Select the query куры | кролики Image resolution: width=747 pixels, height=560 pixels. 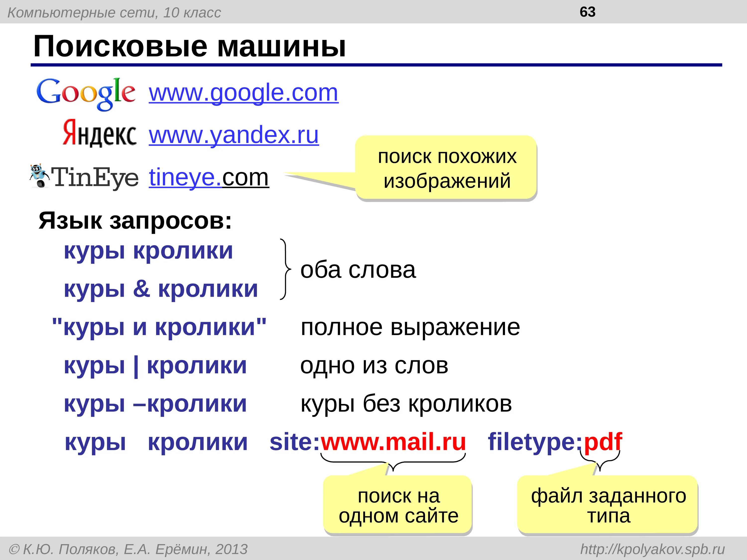pyautogui.click(x=155, y=366)
